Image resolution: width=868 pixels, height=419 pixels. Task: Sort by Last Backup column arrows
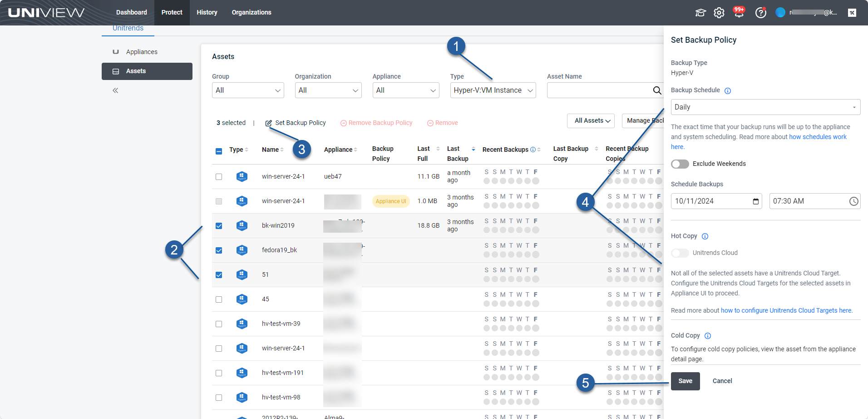473,149
